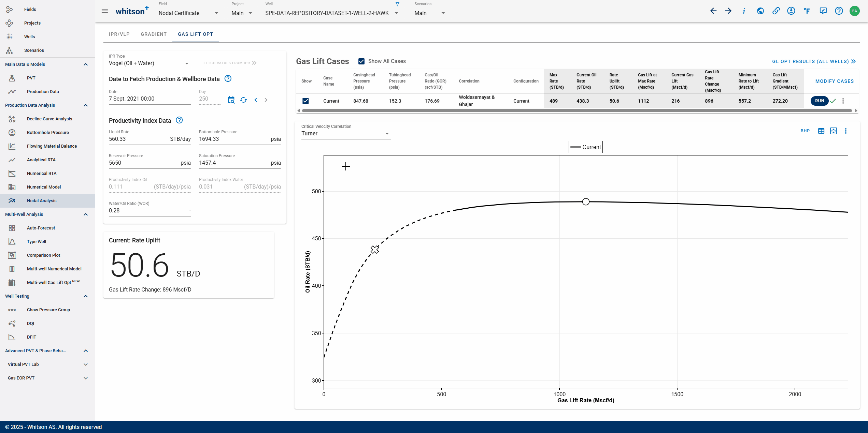
Task: Open help for Date to Fetch Production
Action: pyautogui.click(x=228, y=79)
